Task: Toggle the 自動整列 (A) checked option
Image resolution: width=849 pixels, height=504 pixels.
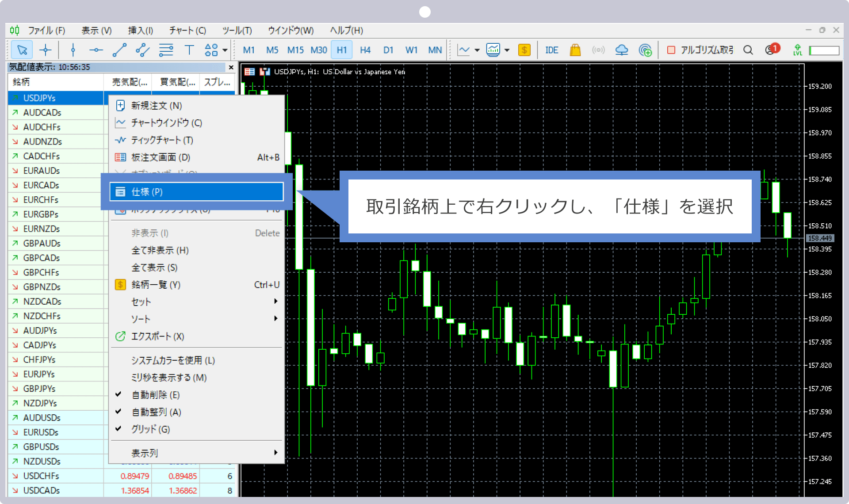Action: (x=196, y=412)
